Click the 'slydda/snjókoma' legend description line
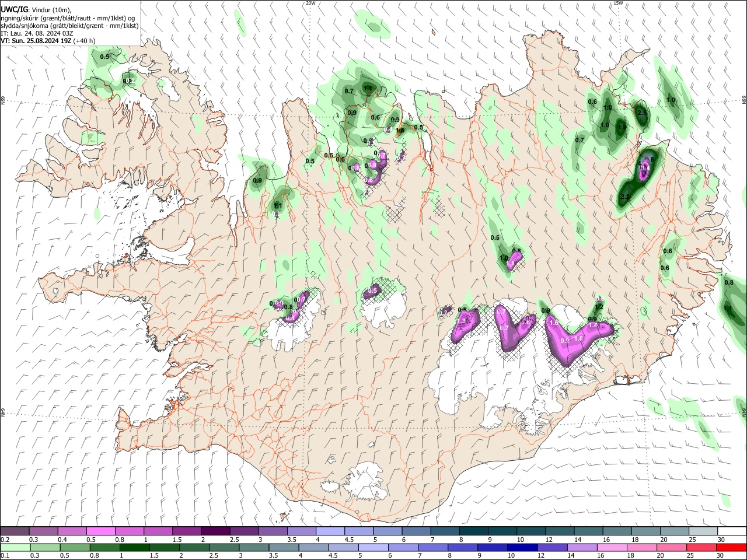The width and height of the screenshot is (747, 560). tap(69, 26)
